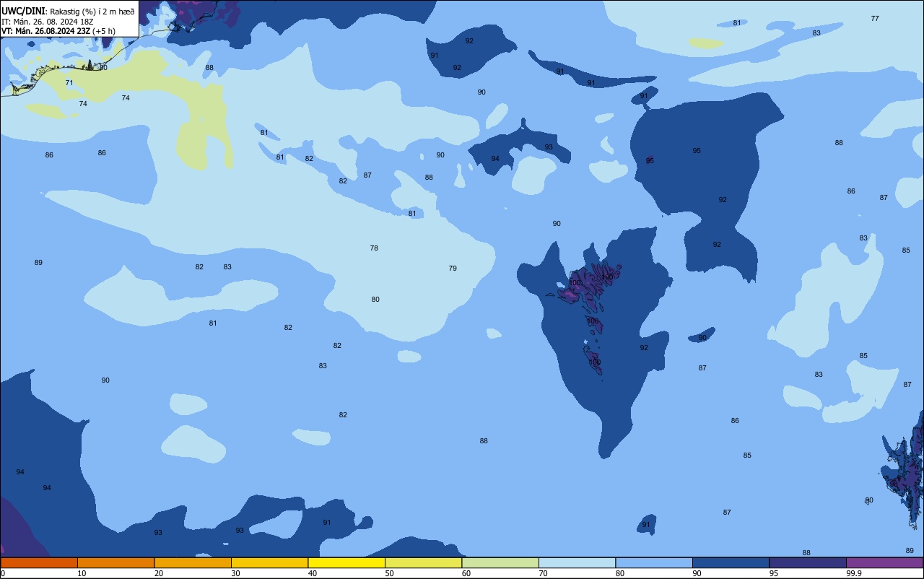Select the legend tick label '20'
The width and height of the screenshot is (924, 579).
159,573
